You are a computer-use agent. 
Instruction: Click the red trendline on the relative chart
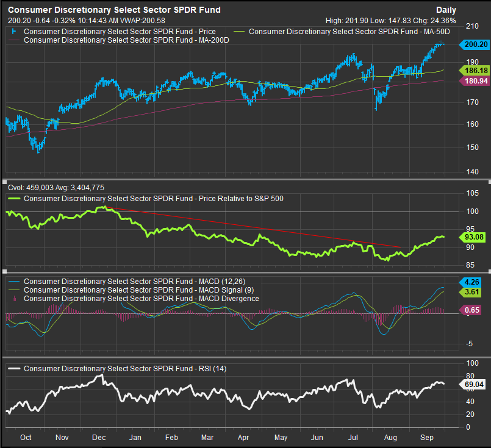pos(254,227)
